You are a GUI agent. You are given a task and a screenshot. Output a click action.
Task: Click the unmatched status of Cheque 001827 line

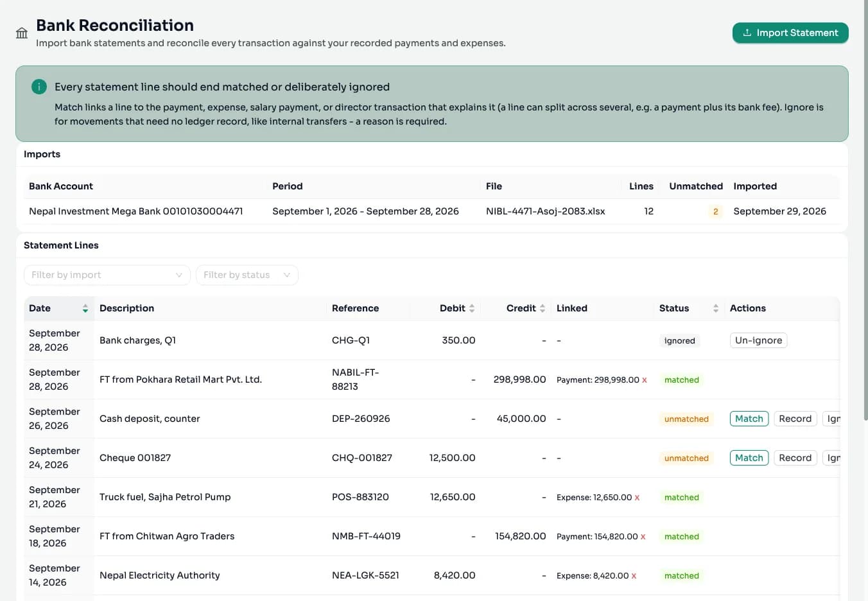pos(686,458)
